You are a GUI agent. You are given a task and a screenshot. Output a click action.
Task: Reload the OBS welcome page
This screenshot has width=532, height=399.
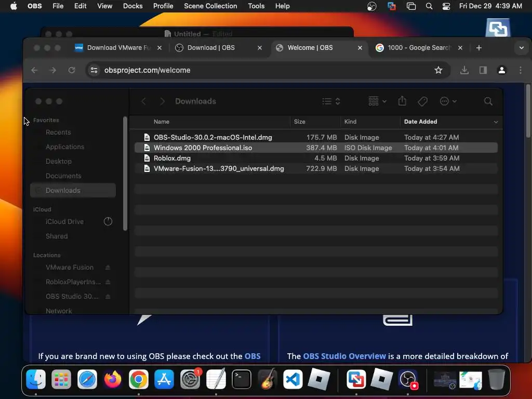pyautogui.click(x=72, y=70)
